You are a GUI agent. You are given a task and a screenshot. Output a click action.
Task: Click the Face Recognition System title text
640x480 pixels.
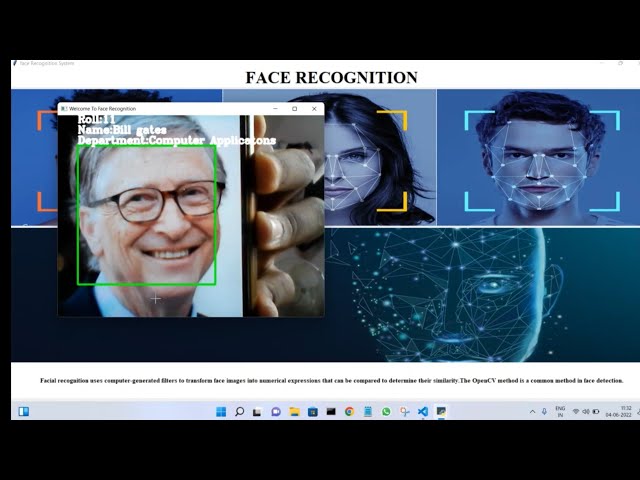coord(47,63)
